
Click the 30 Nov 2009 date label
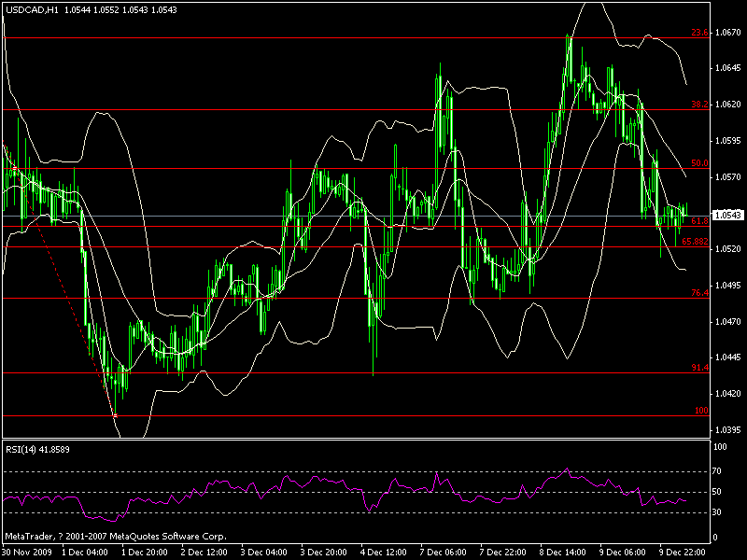[x=26, y=552]
